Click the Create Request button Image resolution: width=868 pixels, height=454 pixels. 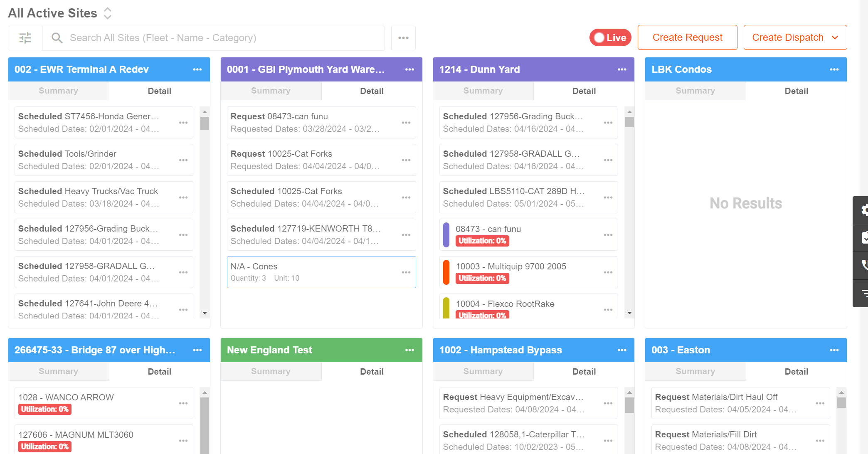point(687,37)
